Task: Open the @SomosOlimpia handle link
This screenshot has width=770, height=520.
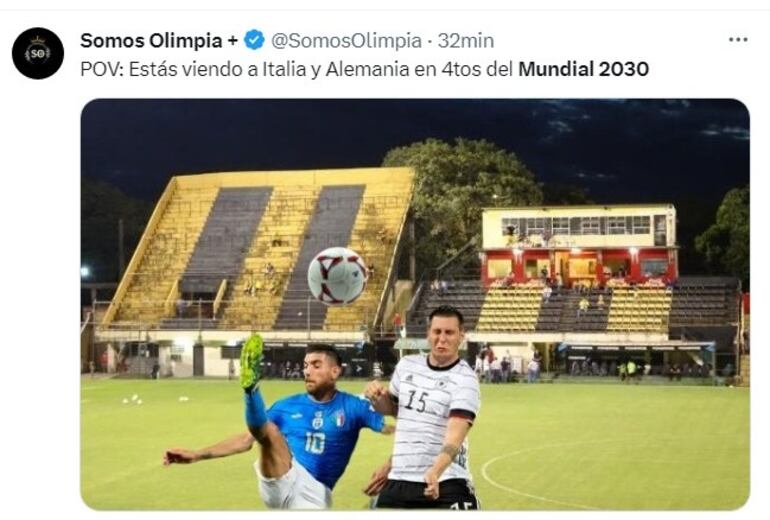Action: pos(346,40)
